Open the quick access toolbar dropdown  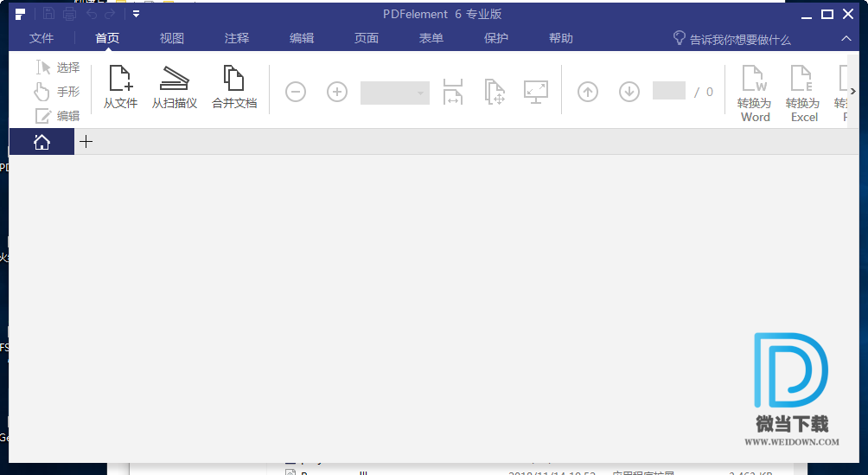click(137, 14)
